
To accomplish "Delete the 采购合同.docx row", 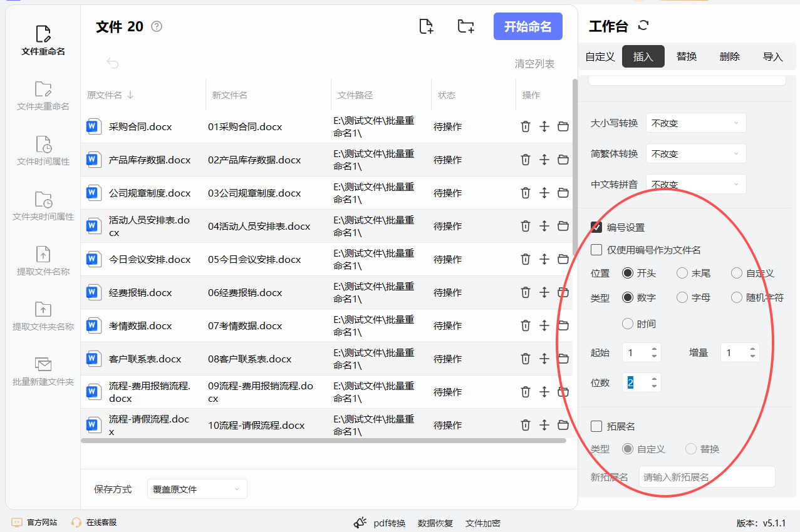I will point(526,126).
